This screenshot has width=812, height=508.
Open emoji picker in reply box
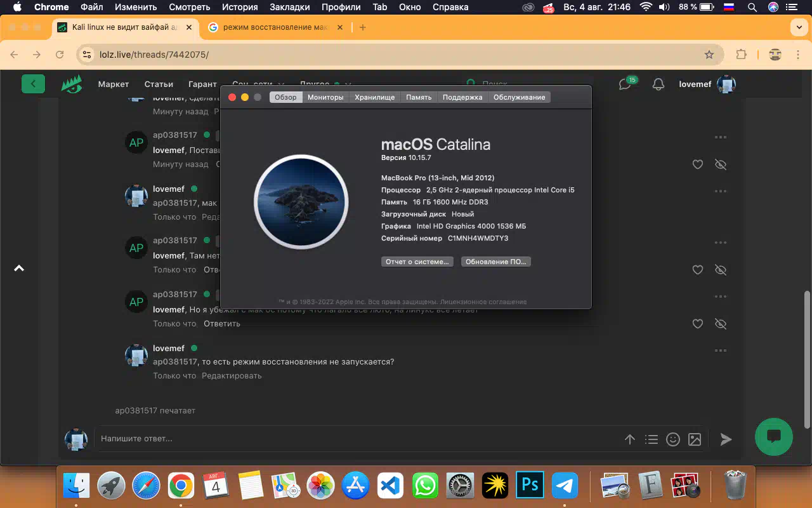pos(673,439)
